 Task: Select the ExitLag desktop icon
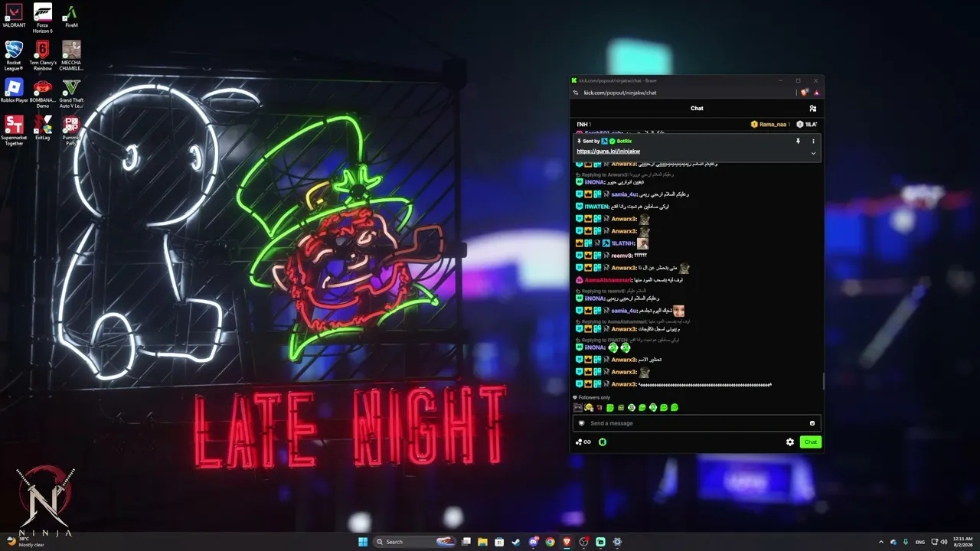tap(43, 127)
